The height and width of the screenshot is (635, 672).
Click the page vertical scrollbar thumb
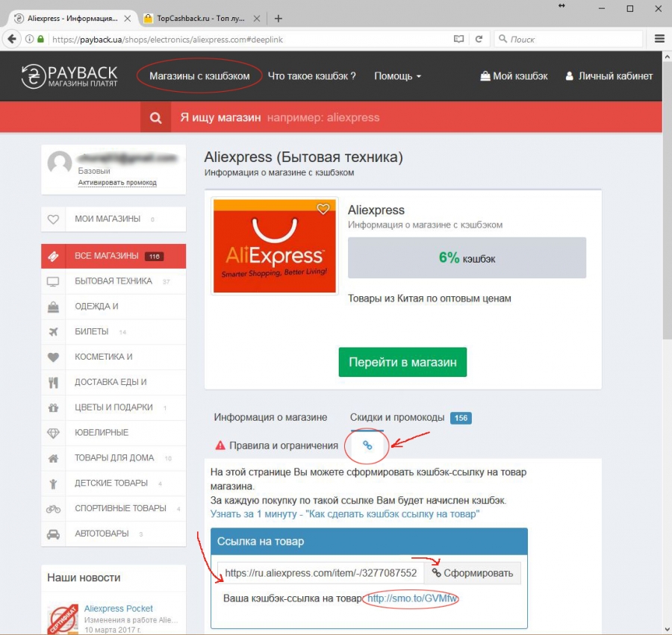click(667, 201)
